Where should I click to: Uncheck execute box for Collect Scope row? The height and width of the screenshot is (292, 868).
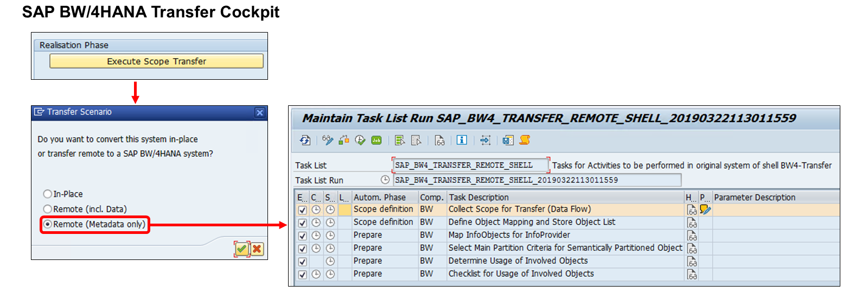pyautogui.click(x=303, y=210)
